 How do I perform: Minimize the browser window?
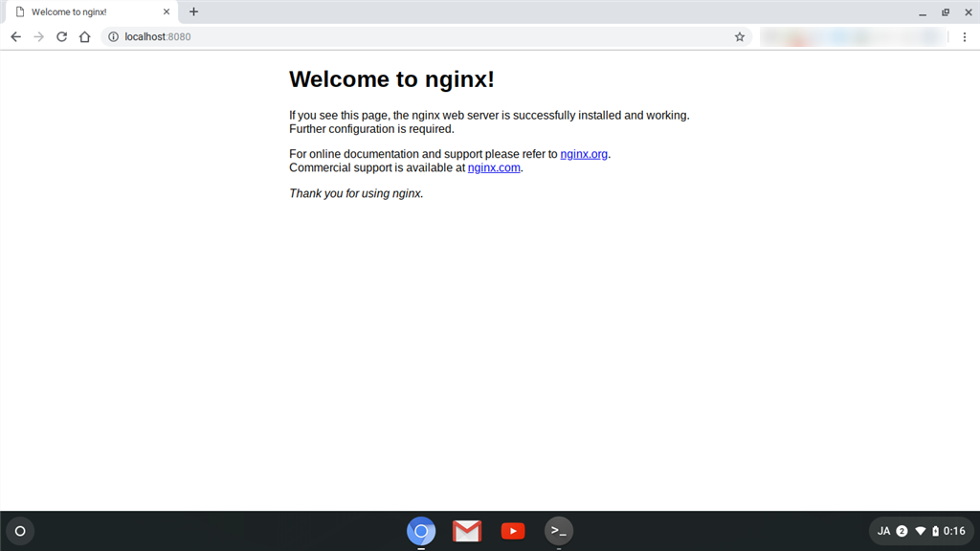click(x=923, y=11)
